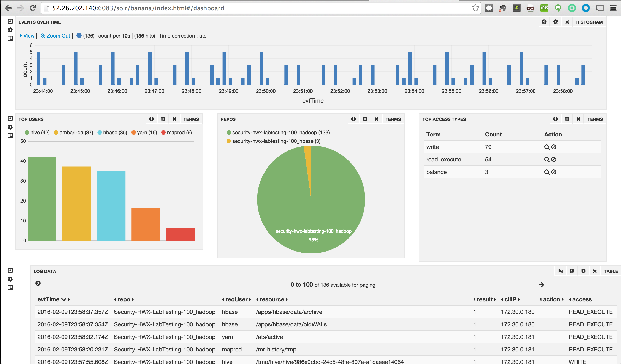This screenshot has width=621, height=364.
Task: Click exclude icon for balance term
Action: point(554,172)
